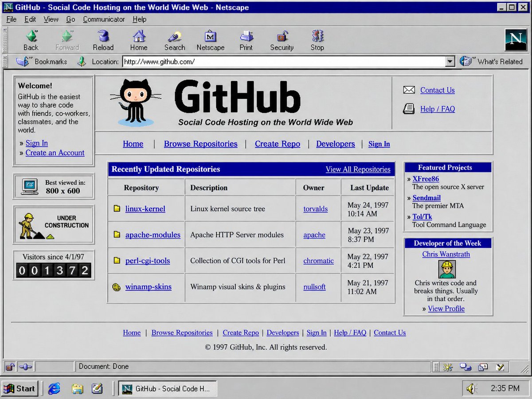Click the 'Document: Done' status text
Image resolution: width=532 pixels, height=399 pixels.
click(x=104, y=367)
